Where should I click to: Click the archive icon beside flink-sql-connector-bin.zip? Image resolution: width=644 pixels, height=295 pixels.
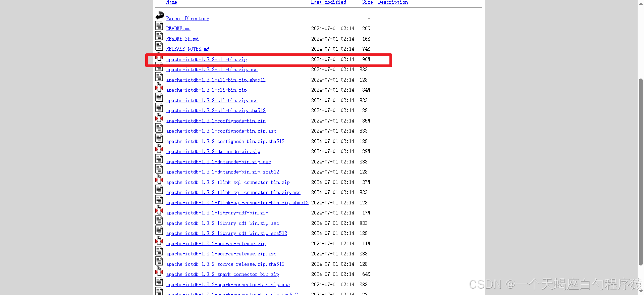click(159, 180)
